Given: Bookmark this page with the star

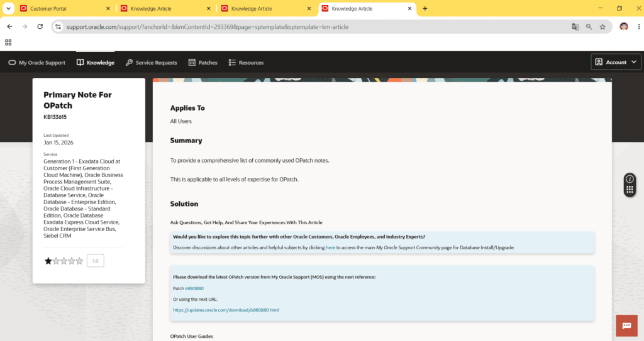Looking at the screenshot, I should coord(602,26).
